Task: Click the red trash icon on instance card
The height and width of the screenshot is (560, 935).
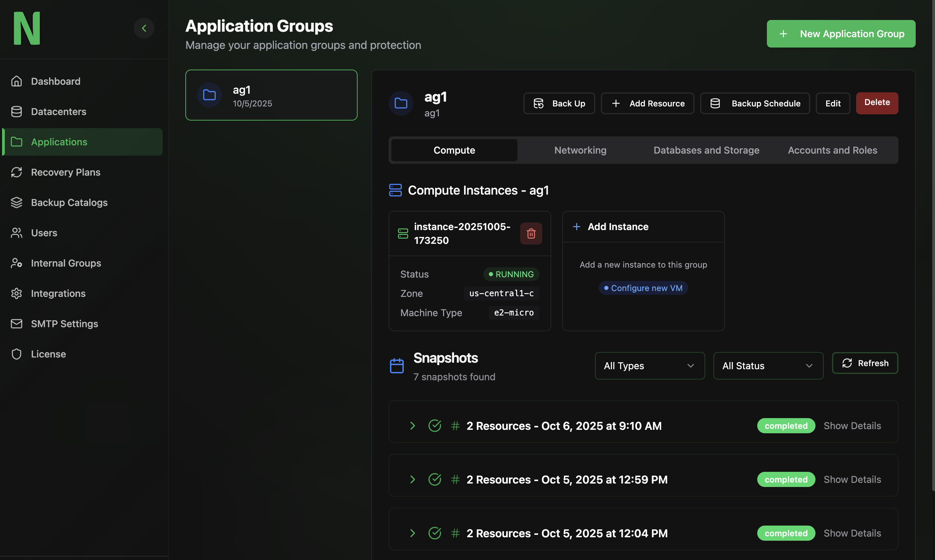Action: (531, 234)
